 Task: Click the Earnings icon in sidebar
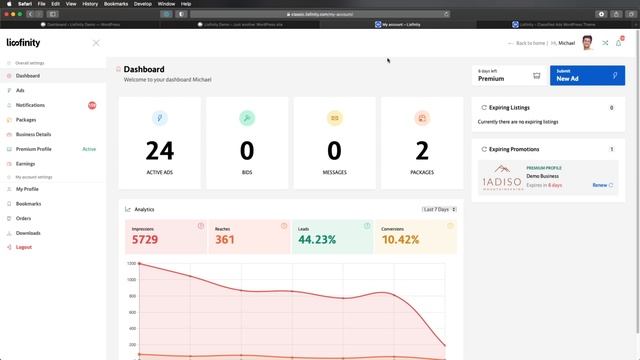click(9, 164)
